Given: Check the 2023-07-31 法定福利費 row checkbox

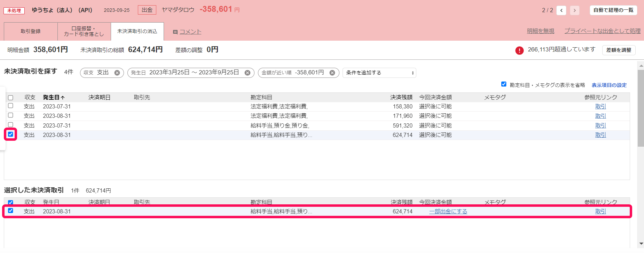Looking at the screenshot, I should coord(10,106).
